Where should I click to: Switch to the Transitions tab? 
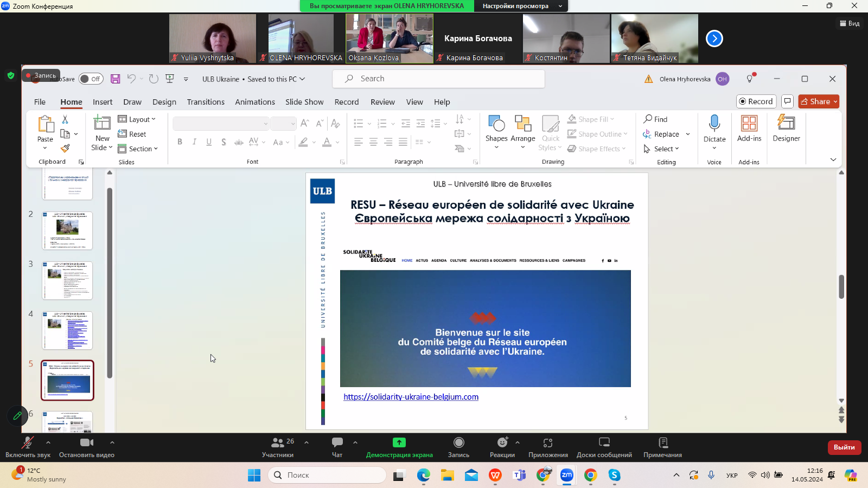(206, 102)
